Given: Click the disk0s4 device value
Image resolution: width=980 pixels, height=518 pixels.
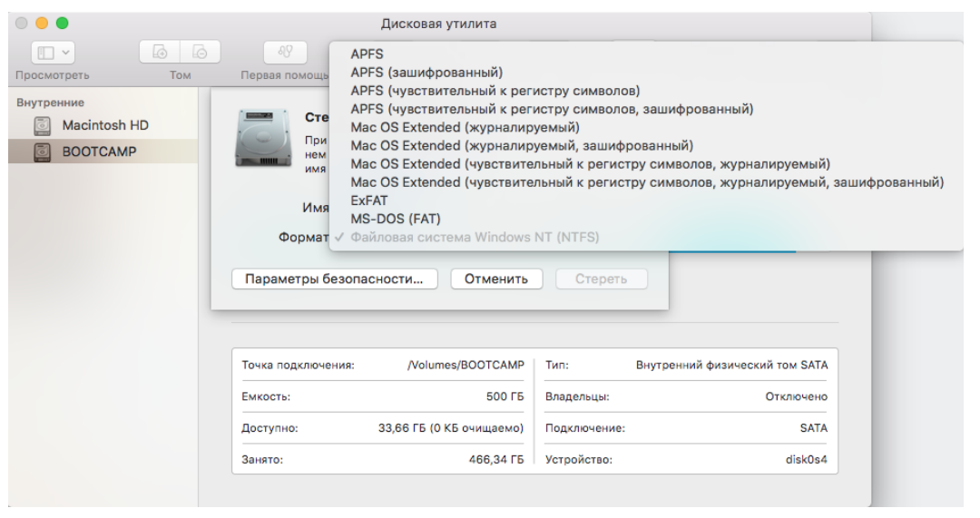Looking at the screenshot, I should pyautogui.click(x=807, y=459).
